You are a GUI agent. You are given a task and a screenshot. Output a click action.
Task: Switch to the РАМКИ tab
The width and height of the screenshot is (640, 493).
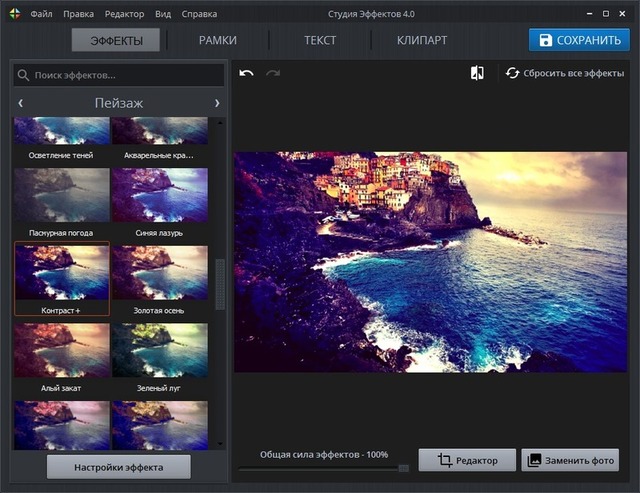218,41
